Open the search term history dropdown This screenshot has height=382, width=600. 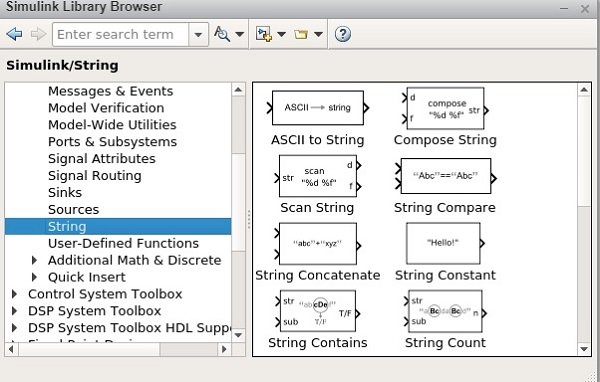pyautogui.click(x=198, y=34)
